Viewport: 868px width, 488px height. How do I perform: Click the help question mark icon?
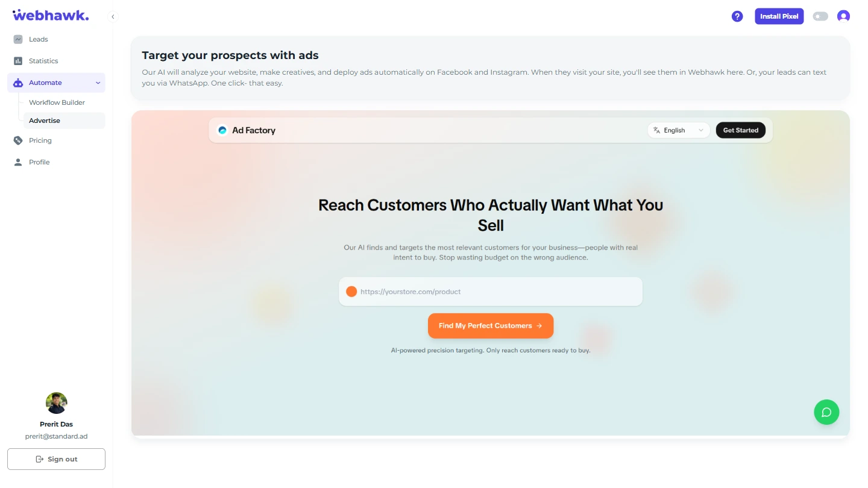[737, 16]
